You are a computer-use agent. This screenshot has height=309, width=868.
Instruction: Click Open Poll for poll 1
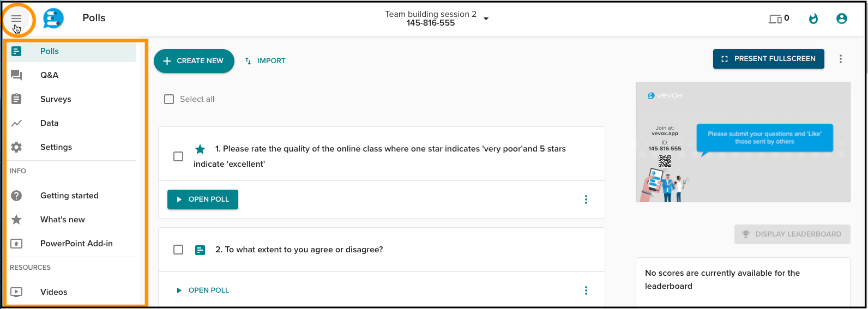click(x=203, y=199)
